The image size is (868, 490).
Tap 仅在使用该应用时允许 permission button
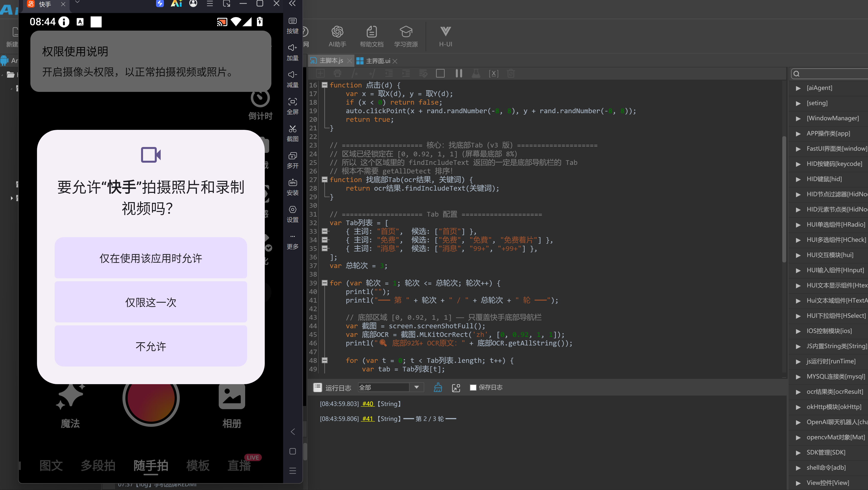(x=151, y=258)
